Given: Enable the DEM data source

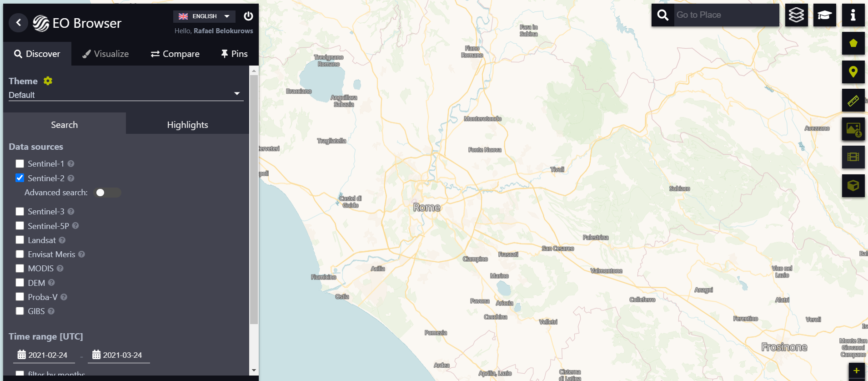Looking at the screenshot, I should (20, 283).
